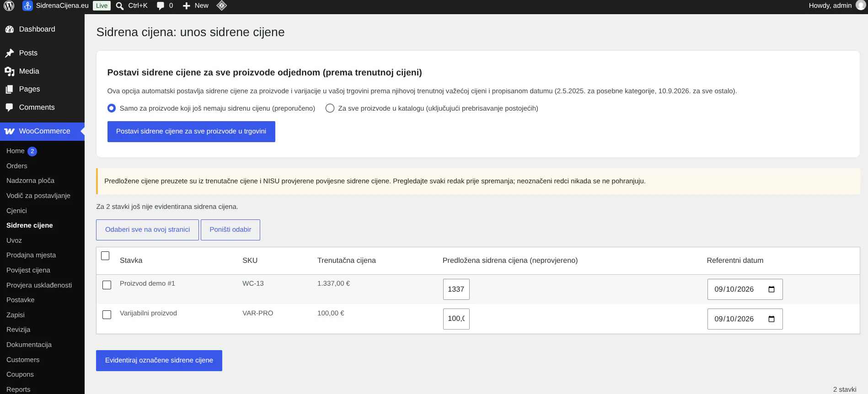Open the Pages menu item

coord(42,89)
